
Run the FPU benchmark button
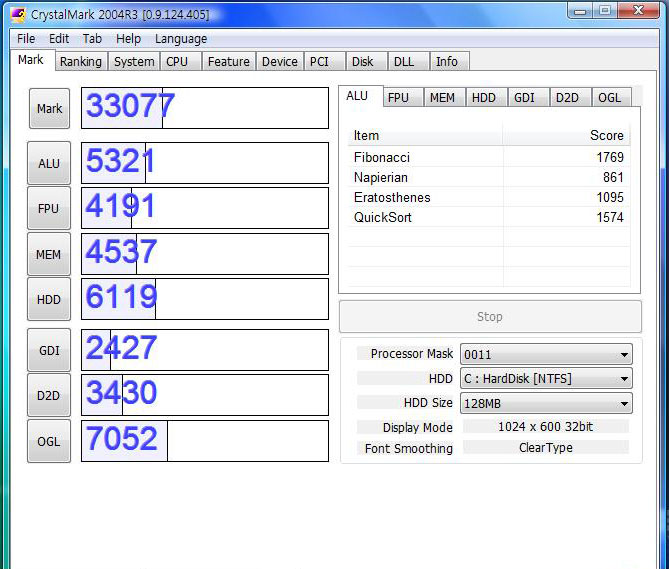[49, 209]
